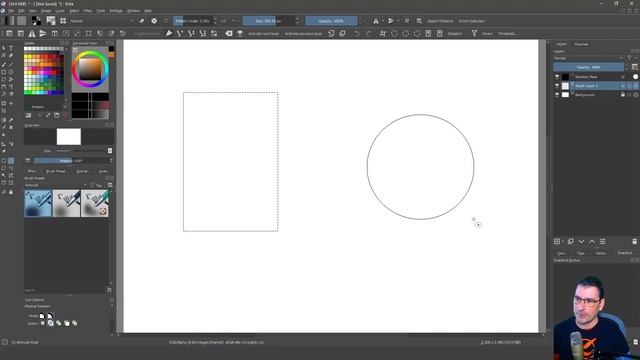Hide the Background layer
640x360 pixels.
(557, 95)
